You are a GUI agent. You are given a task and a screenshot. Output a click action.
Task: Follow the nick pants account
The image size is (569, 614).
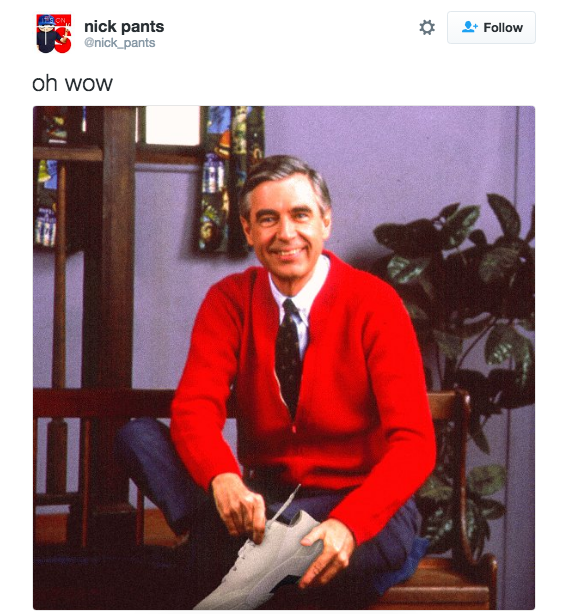point(491,27)
